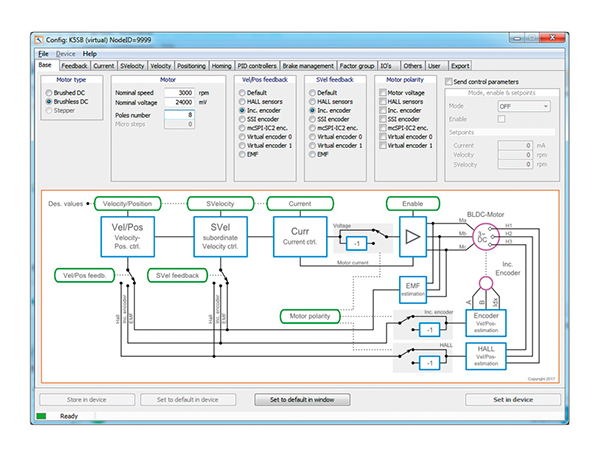This screenshot has height=454, width=600.
Task: Click Set to default in window button
Action: [x=302, y=400]
